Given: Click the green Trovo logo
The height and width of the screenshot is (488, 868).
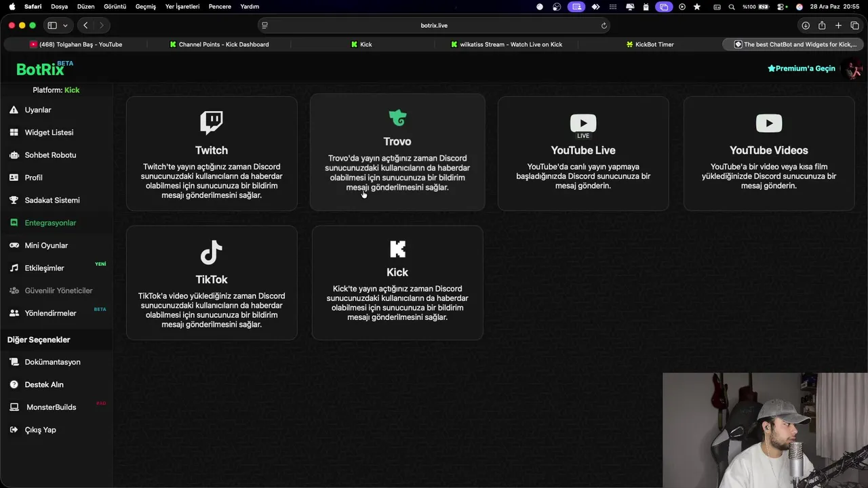Looking at the screenshot, I should [x=397, y=118].
